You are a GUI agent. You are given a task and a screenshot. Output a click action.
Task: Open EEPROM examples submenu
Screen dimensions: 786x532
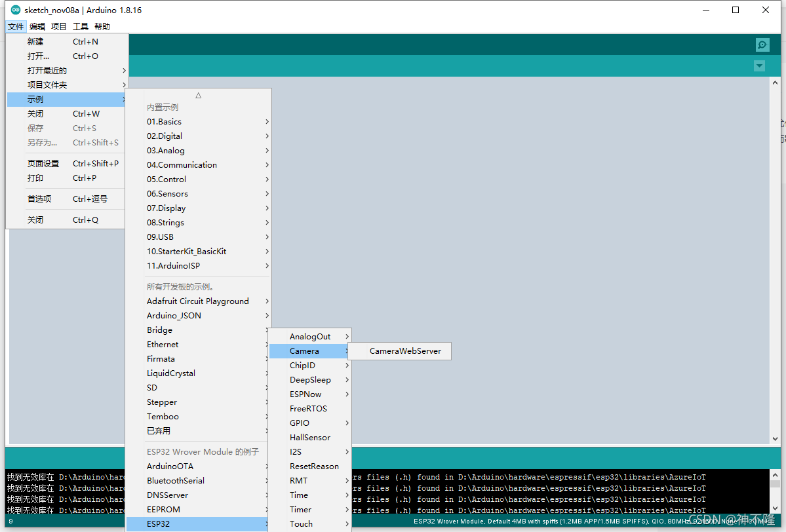pos(198,510)
